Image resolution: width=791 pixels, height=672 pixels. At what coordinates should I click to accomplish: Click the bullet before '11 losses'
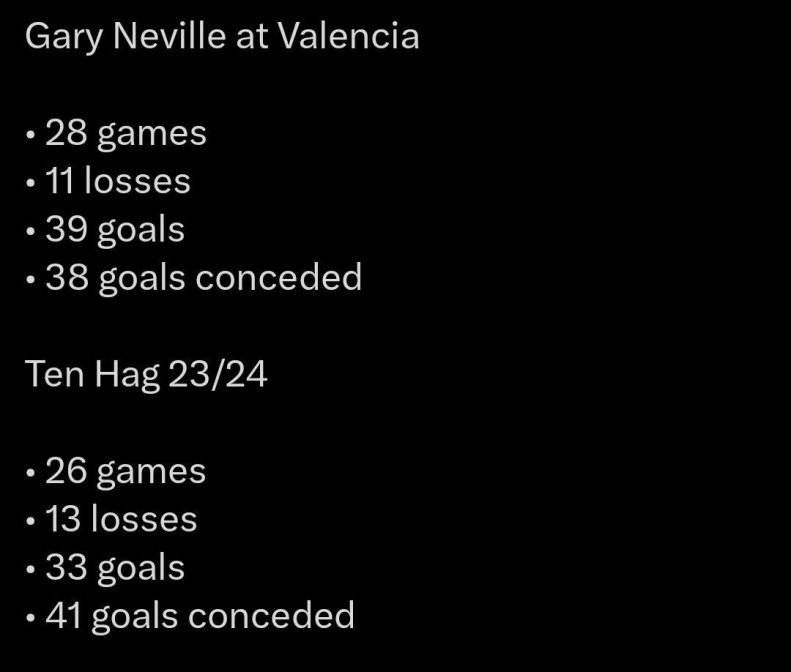coord(31,183)
